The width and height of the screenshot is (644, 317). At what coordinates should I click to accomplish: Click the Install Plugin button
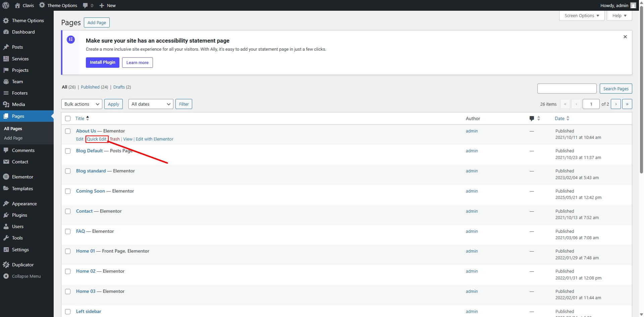pyautogui.click(x=102, y=62)
